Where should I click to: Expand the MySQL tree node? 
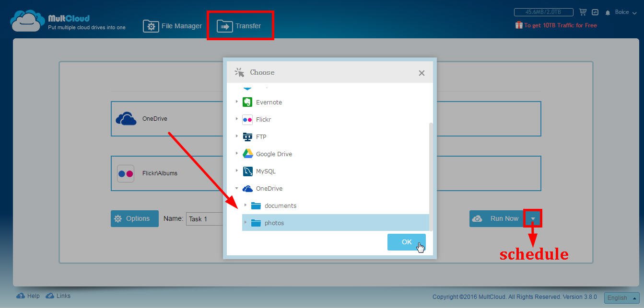237,171
